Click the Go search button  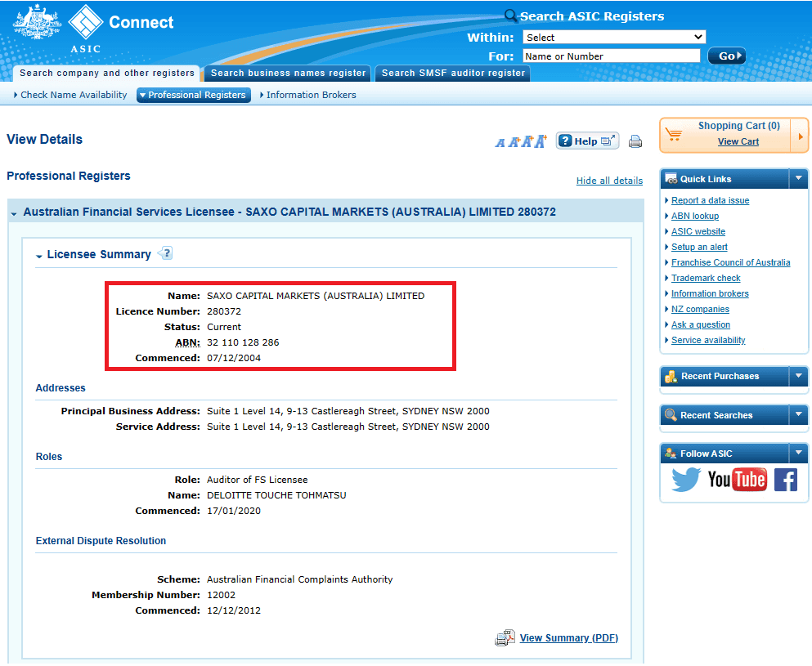pos(727,56)
